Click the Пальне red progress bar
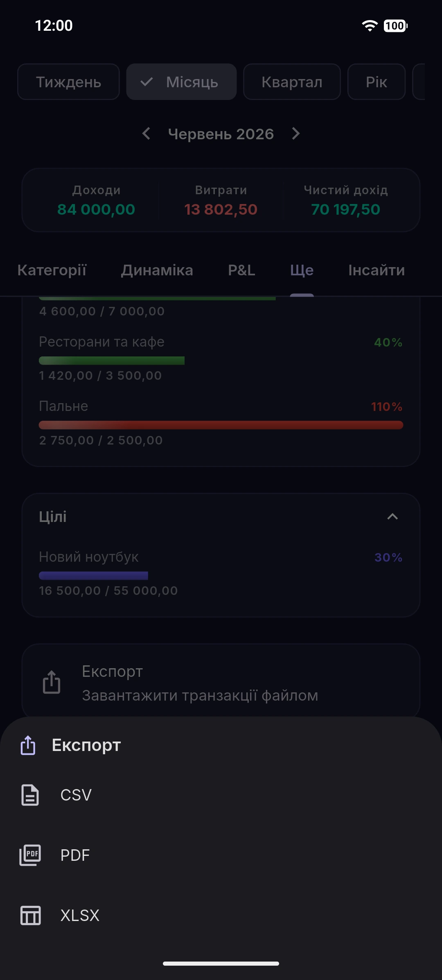Viewport: 442px width, 980px height. pyautogui.click(x=221, y=425)
